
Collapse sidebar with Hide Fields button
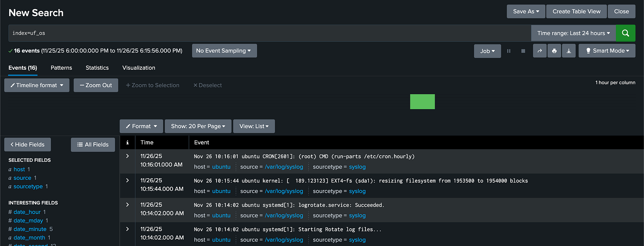pyautogui.click(x=27, y=144)
